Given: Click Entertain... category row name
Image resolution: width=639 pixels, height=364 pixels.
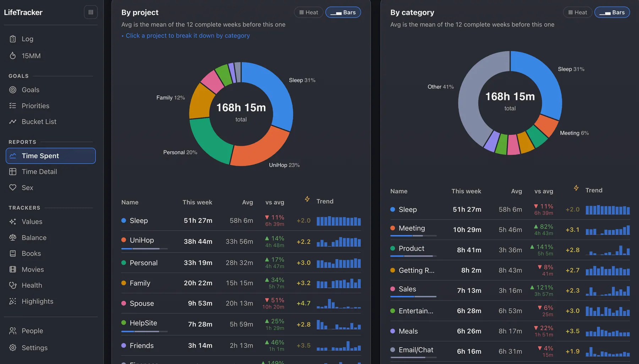Looking at the screenshot, I should coord(416,311).
